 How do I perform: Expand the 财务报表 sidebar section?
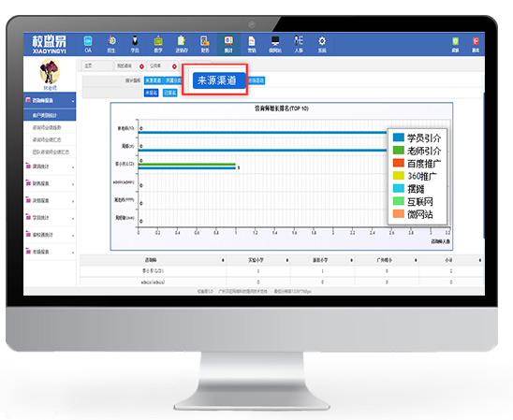[50, 183]
